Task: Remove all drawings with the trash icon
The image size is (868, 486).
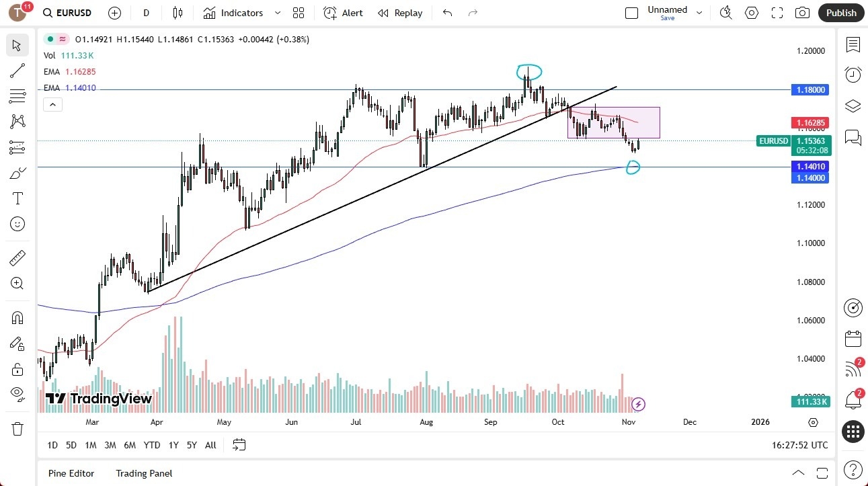Action: pyautogui.click(x=17, y=428)
